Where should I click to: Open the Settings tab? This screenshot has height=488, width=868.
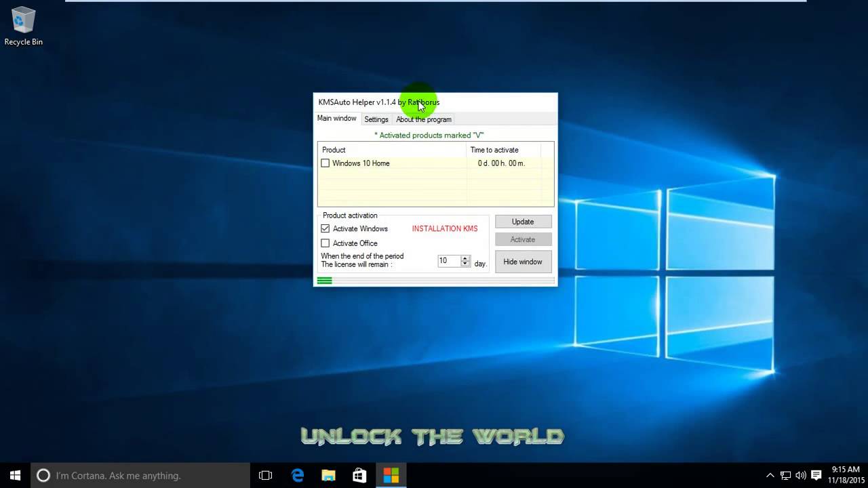pos(376,119)
